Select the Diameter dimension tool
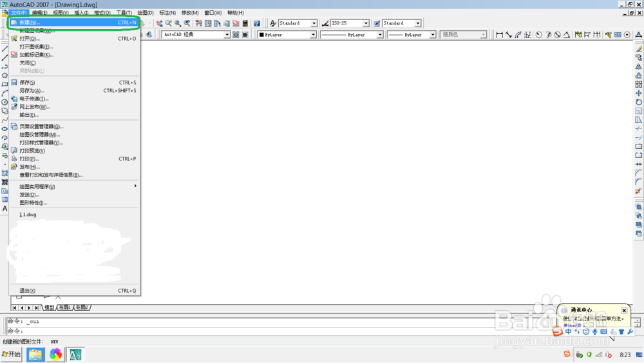644x363 pixels. tap(557, 35)
